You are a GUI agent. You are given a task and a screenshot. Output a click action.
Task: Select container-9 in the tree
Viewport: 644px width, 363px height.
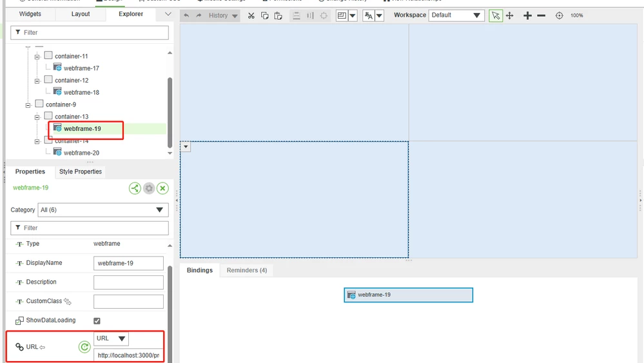(x=61, y=104)
